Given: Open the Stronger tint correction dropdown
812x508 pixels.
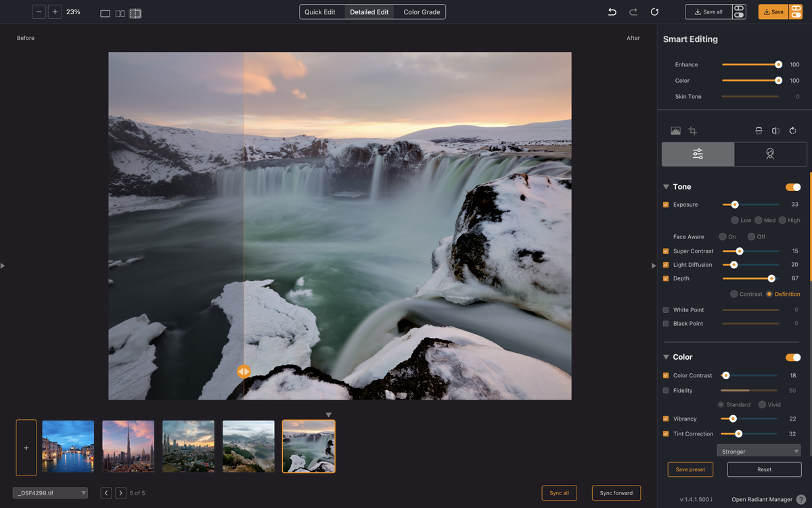Looking at the screenshot, I should tap(759, 450).
